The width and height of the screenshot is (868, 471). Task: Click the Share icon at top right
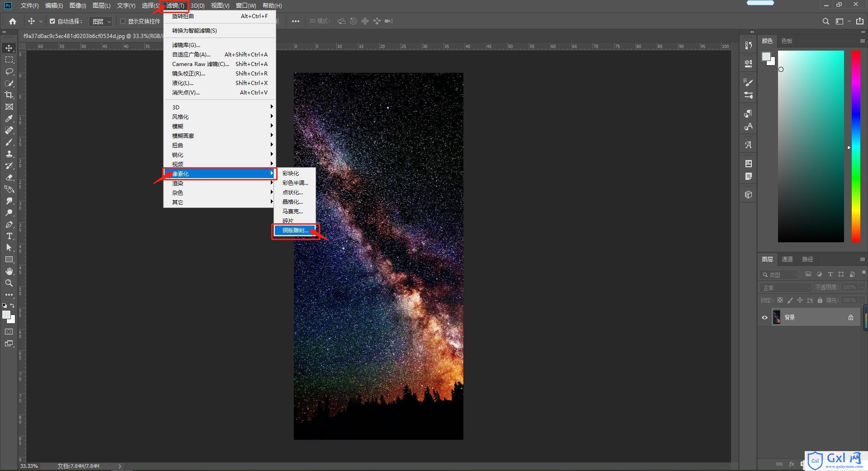(x=859, y=21)
